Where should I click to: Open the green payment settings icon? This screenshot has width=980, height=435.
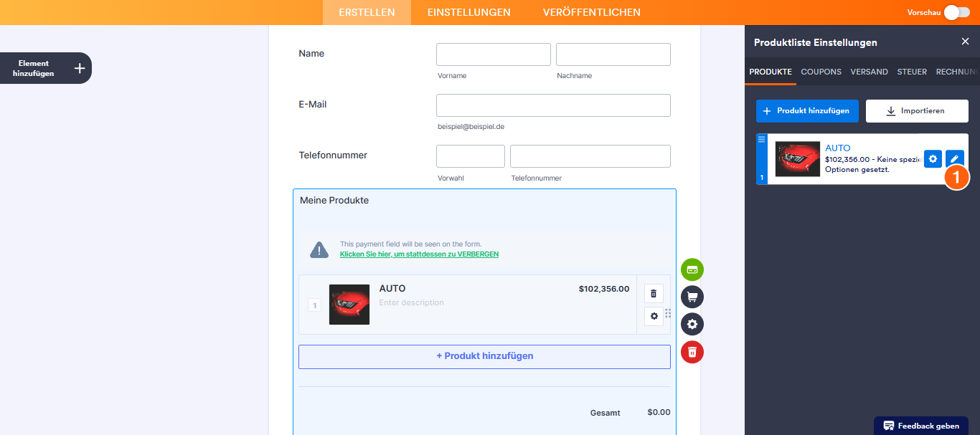pyautogui.click(x=692, y=269)
